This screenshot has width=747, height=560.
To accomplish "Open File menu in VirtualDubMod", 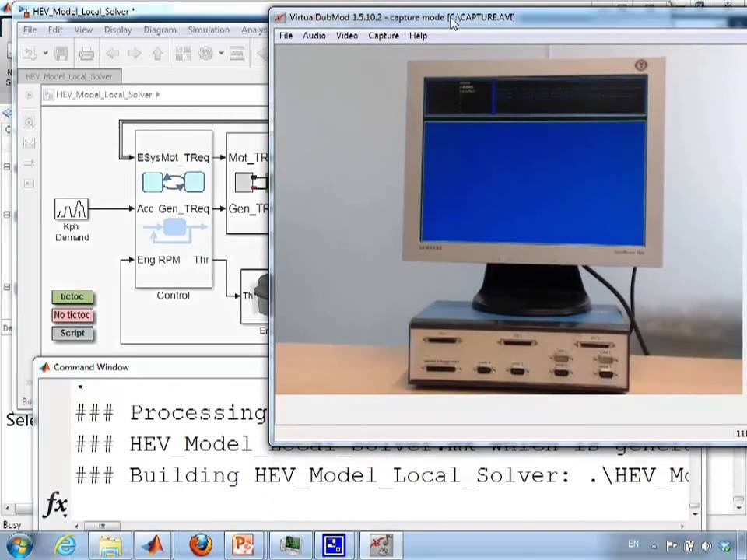I will [x=286, y=36].
